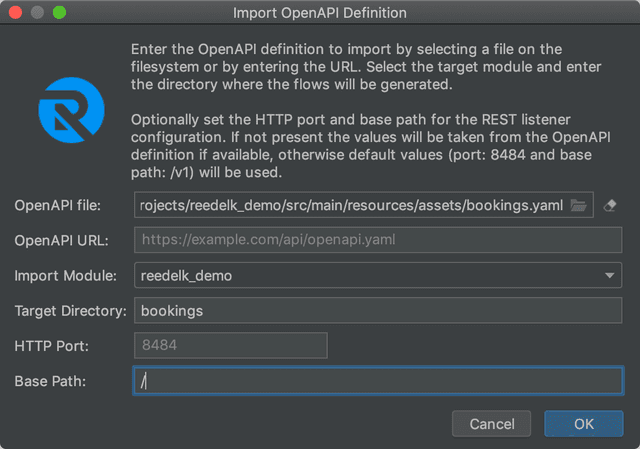640x449 pixels.
Task: Click the "Target Directory:" label
Action: 70,310
